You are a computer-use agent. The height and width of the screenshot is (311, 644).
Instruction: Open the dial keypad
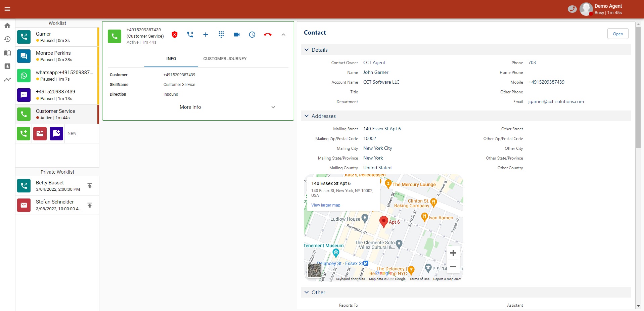pos(221,35)
